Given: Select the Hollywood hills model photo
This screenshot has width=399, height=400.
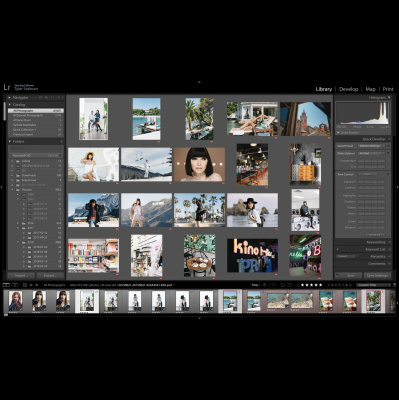Looking at the screenshot, I should click(x=147, y=210).
